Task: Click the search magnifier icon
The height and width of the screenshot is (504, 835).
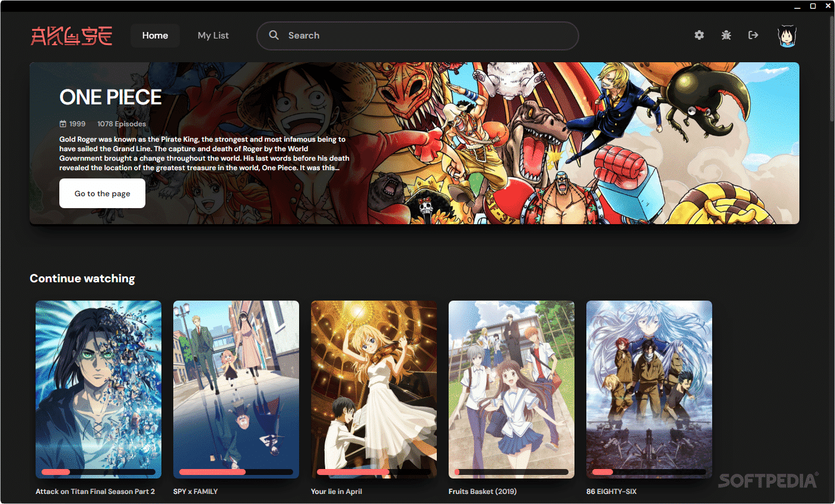Action: [274, 35]
